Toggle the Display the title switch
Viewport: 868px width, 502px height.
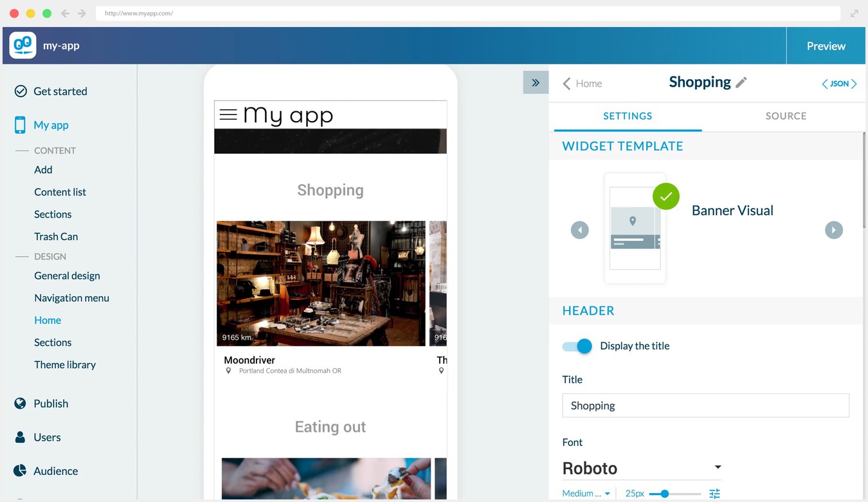pyautogui.click(x=577, y=346)
